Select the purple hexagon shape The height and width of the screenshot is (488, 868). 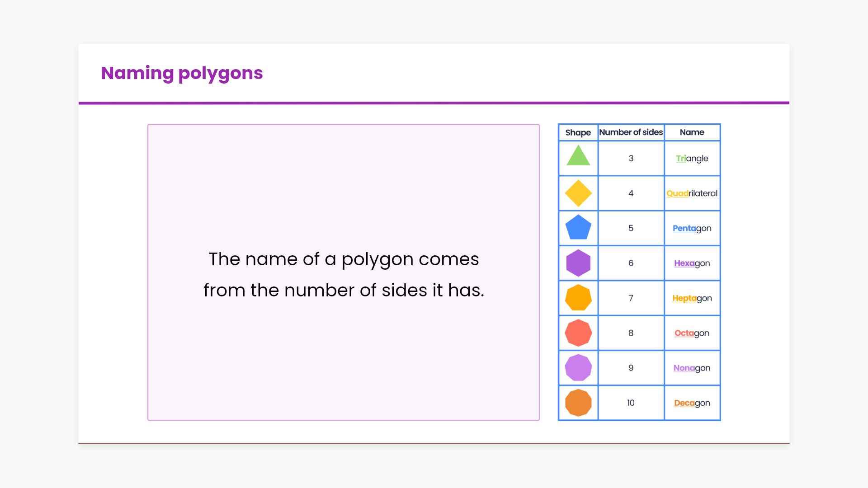point(578,263)
